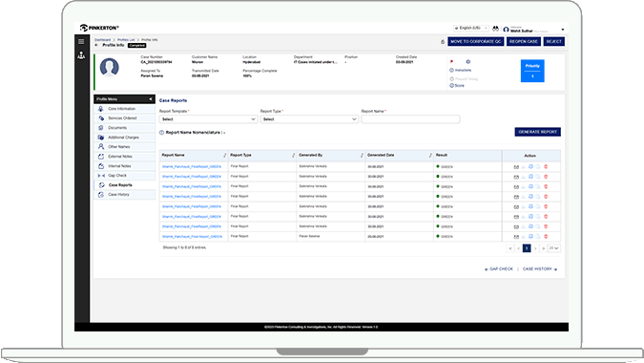This screenshot has width=644, height=363.
Task: Open the hamburger menu in the sidebar
Action: (81, 41)
